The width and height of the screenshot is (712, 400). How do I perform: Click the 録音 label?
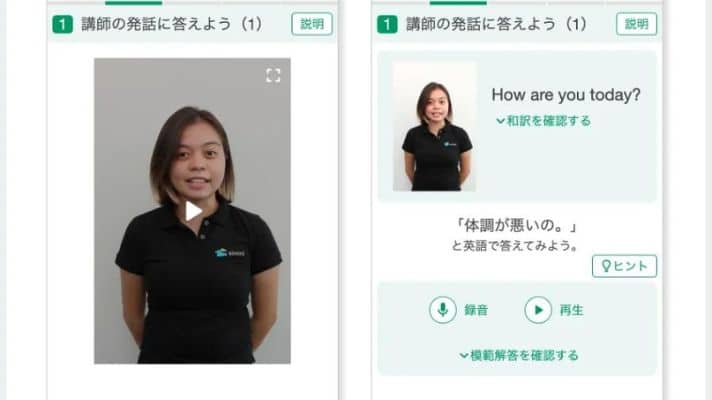pos(476,311)
